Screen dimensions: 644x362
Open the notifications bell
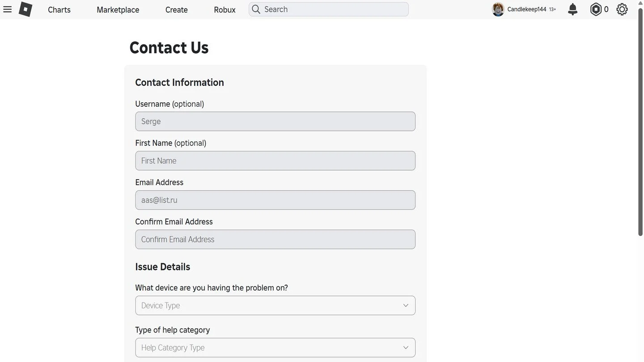(572, 9)
